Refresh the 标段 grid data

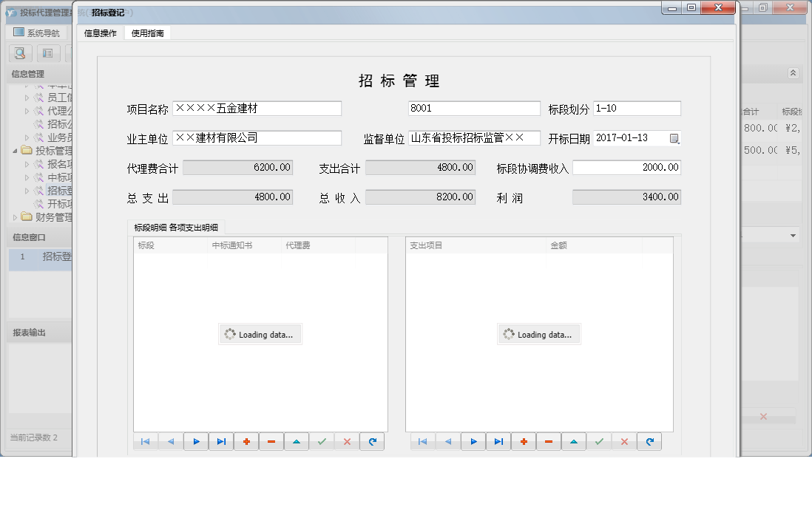372,442
